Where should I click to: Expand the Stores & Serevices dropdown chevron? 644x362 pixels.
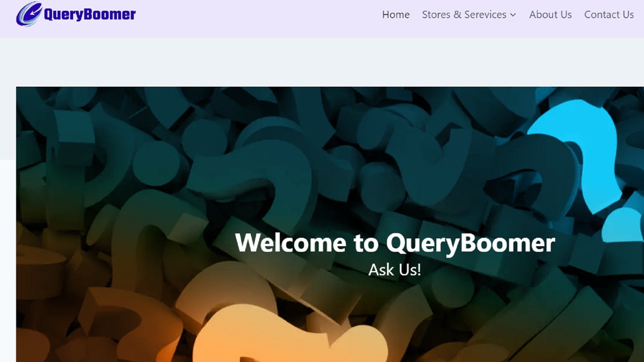(x=513, y=15)
